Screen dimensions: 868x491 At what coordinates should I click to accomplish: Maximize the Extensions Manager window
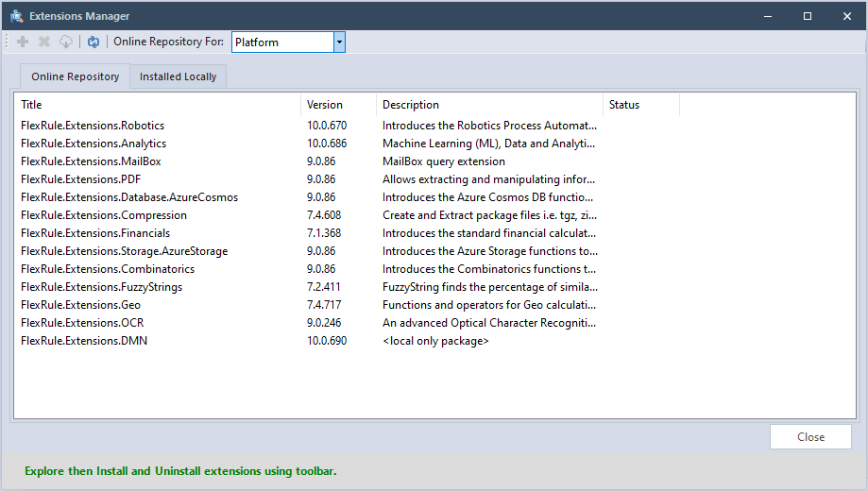[x=808, y=16]
